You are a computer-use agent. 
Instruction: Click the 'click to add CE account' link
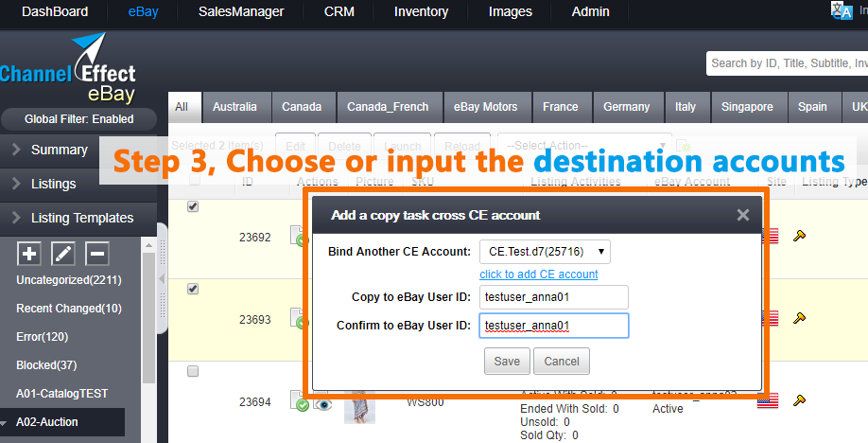point(538,275)
